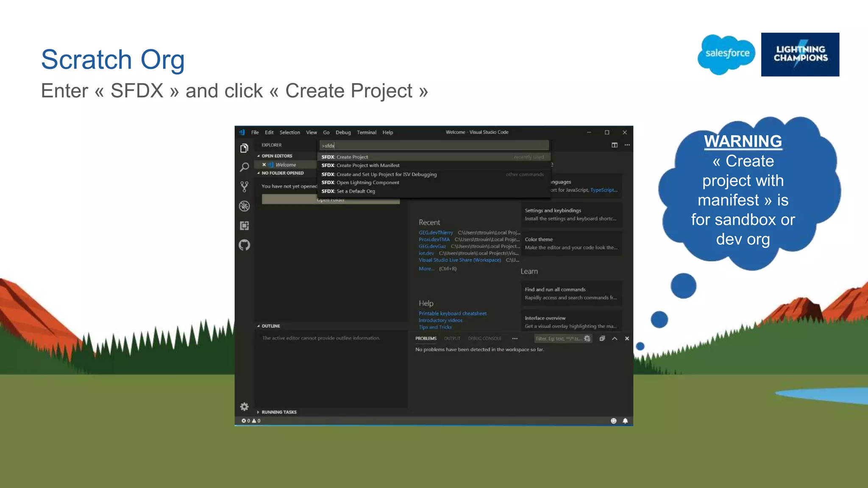Screen dimensions: 868x488
Task: Open the View menu
Action: [x=312, y=132]
